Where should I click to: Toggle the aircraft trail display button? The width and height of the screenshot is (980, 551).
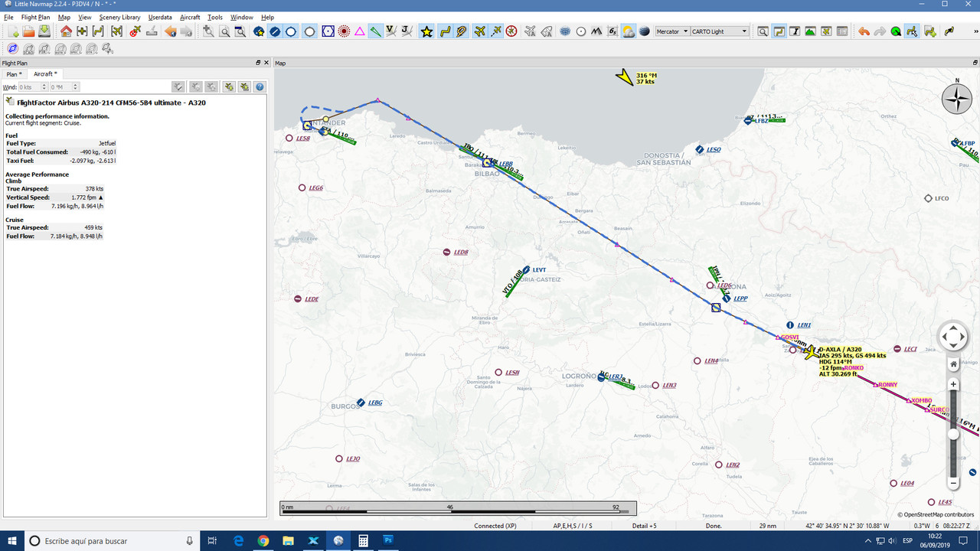(495, 31)
